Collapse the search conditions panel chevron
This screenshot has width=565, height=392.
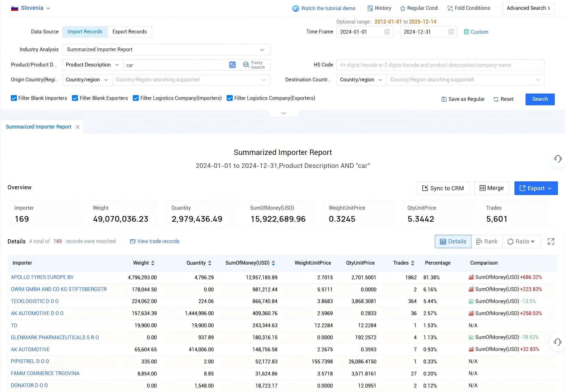284,113
